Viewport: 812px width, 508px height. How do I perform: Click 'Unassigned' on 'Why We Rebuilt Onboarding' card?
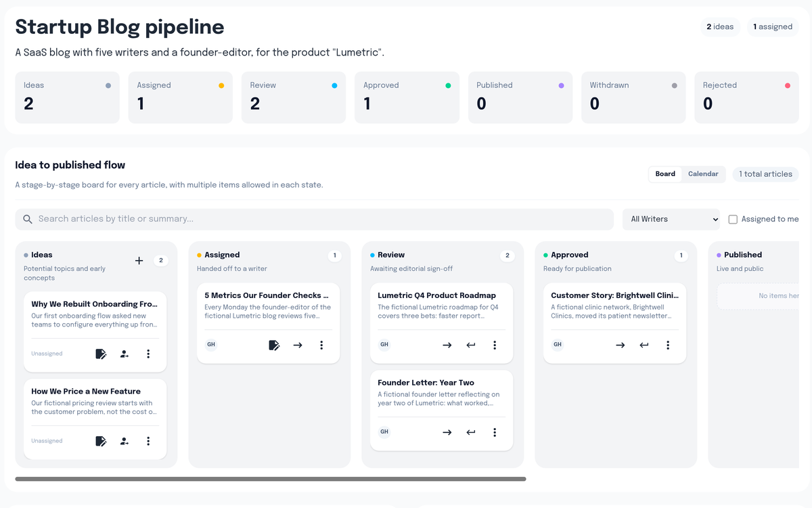(47, 354)
